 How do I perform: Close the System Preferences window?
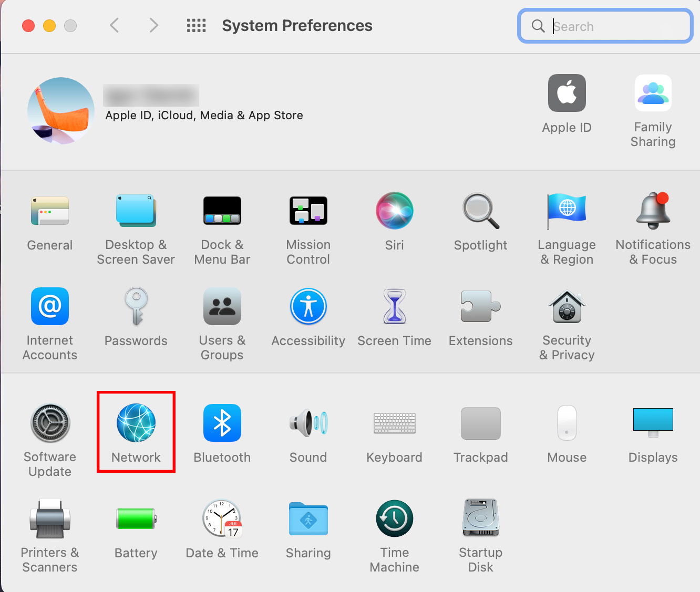[28, 25]
